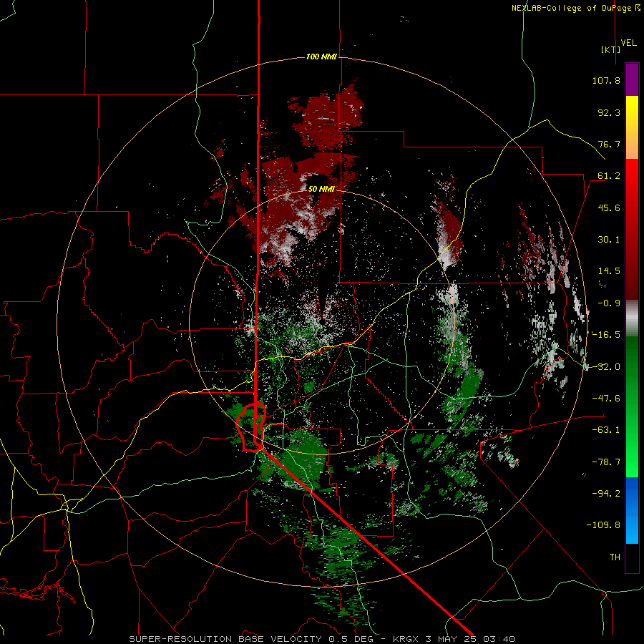Click the -16.5 legend value
The image size is (644, 644).
[x=606, y=335]
